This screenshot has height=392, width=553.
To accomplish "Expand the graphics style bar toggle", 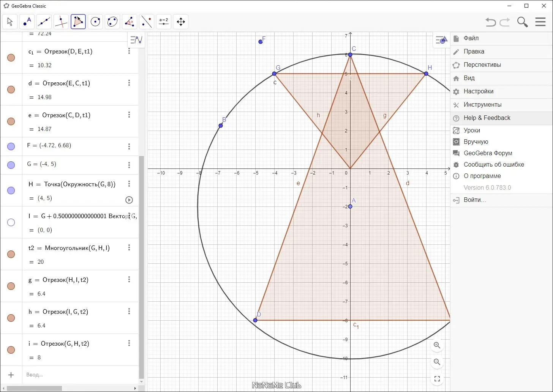I will pyautogui.click(x=441, y=39).
